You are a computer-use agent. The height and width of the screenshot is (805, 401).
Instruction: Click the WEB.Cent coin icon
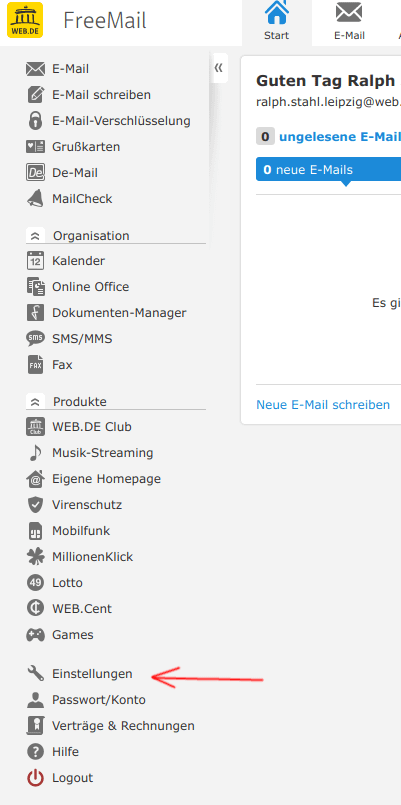pos(35,609)
